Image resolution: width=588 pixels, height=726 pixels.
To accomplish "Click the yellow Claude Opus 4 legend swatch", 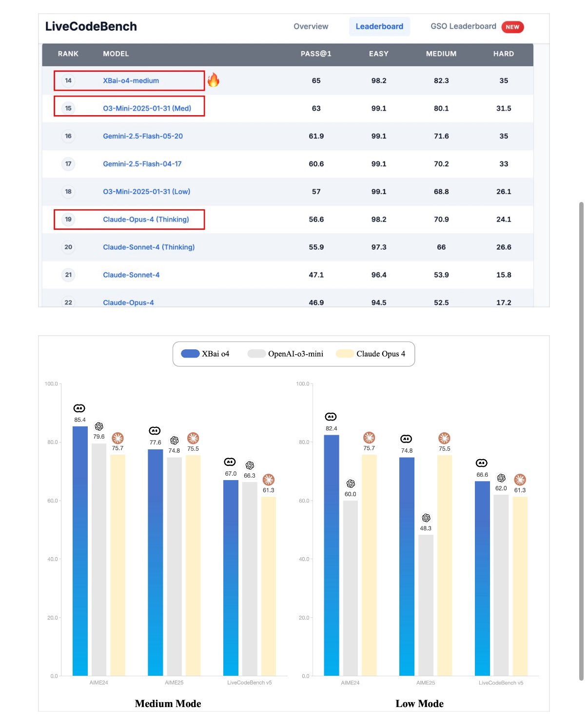I will pos(345,354).
